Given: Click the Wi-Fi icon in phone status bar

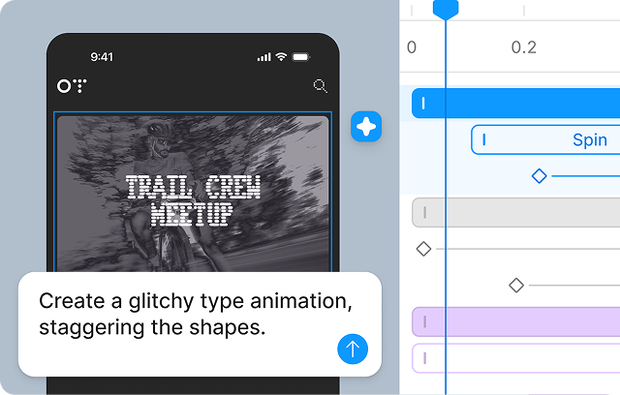Looking at the screenshot, I should 281,57.
